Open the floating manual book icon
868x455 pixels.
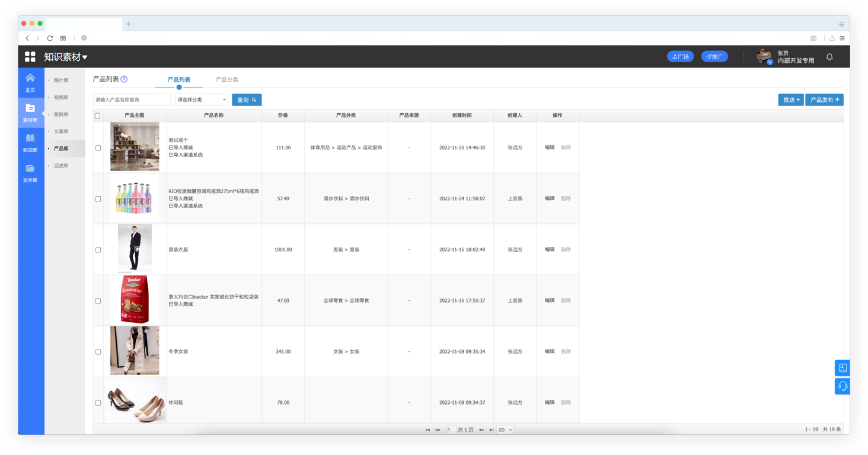pos(843,368)
